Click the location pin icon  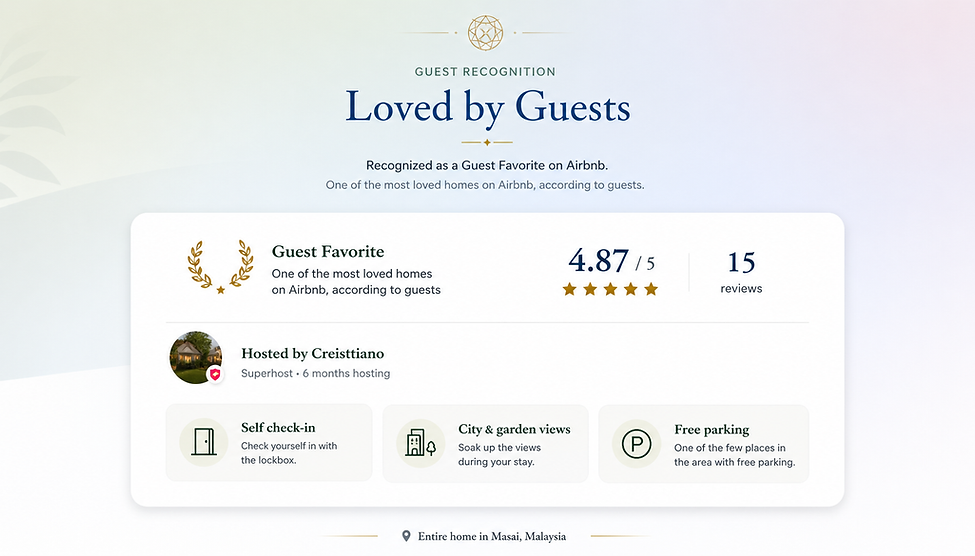click(x=406, y=536)
